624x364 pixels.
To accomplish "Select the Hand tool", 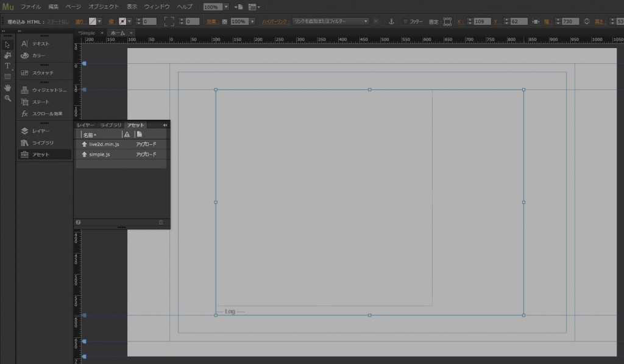I will pos(7,88).
